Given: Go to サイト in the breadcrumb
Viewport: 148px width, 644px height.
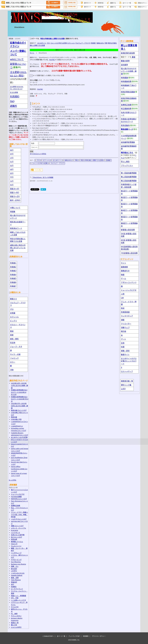Looking at the screenshot, I should (32, 53).
